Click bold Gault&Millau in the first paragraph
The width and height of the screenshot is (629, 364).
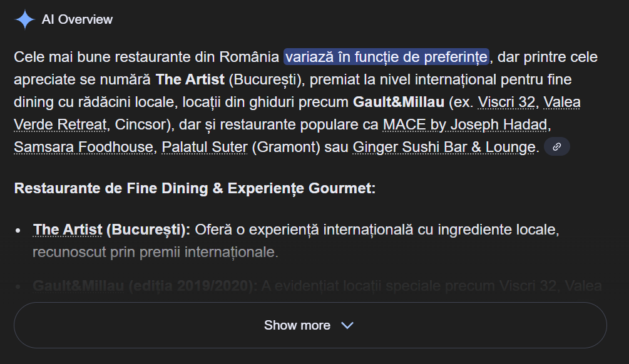coord(399,102)
